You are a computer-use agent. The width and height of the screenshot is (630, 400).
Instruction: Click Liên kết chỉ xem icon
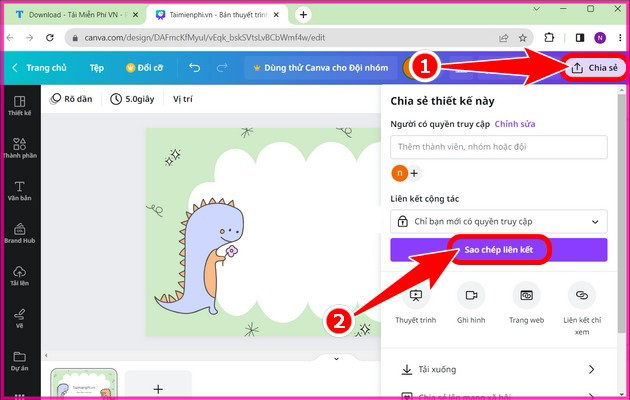pyautogui.click(x=582, y=296)
